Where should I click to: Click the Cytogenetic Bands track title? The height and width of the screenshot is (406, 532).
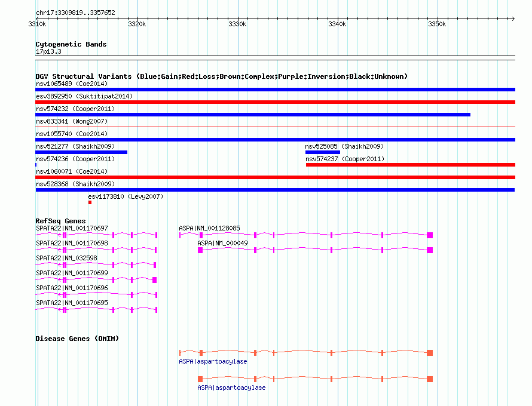pos(71,44)
